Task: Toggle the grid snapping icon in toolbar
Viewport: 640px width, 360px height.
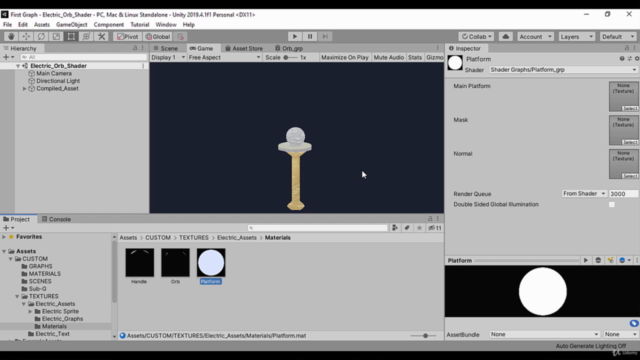Action: (181, 37)
